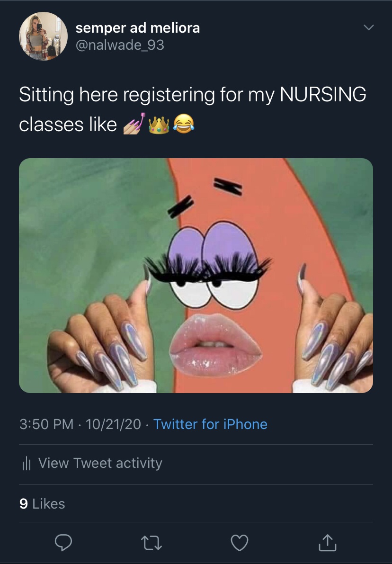The height and width of the screenshot is (564, 392).
Task: Tap the share upload icon
Action: [328, 542]
